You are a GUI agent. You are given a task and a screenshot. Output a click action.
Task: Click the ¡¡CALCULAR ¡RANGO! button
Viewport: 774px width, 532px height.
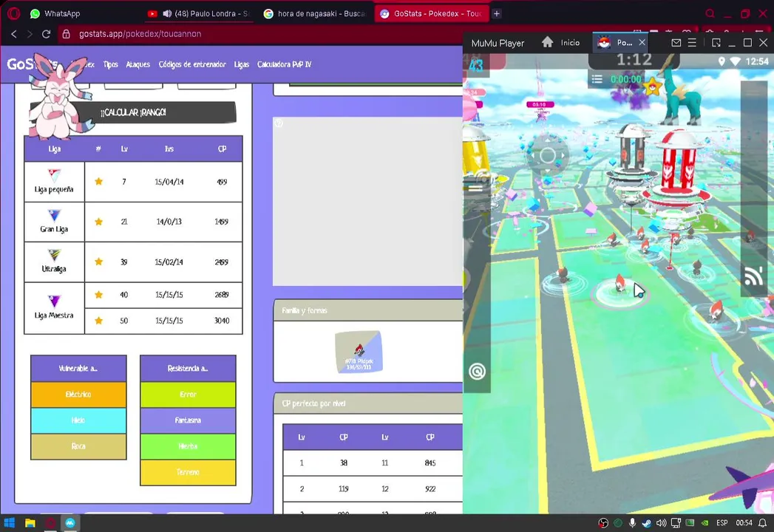[x=133, y=112]
